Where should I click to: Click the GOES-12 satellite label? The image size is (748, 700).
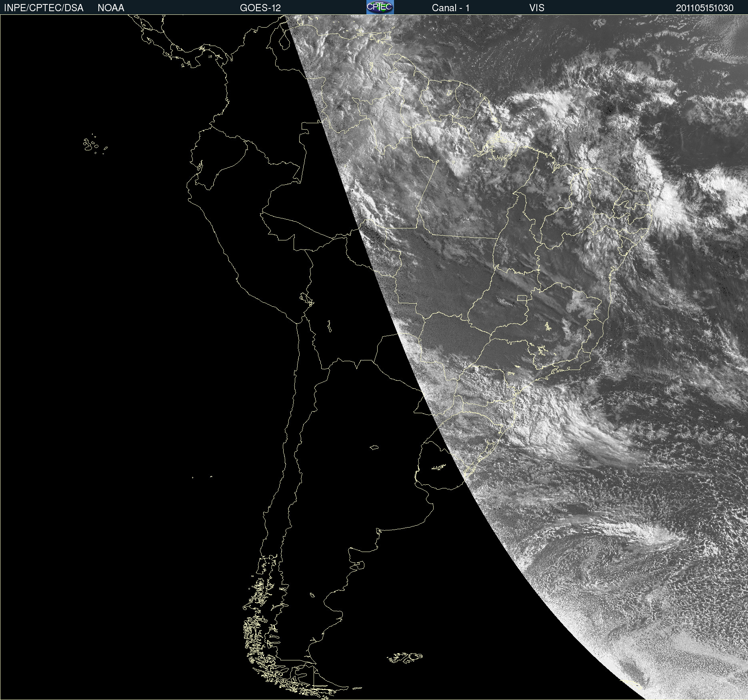(260, 8)
